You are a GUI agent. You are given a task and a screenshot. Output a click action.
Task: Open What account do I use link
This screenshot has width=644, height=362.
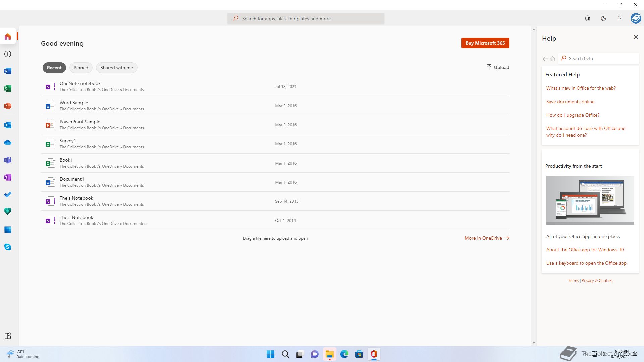pyautogui.click(x=586, y=132)
